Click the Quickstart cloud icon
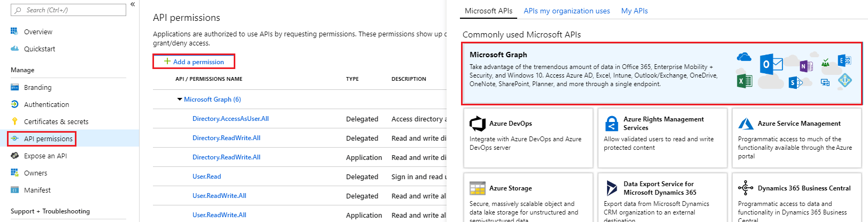The width and height of the screenshot is (868, 222). click(x=14, y=49)
